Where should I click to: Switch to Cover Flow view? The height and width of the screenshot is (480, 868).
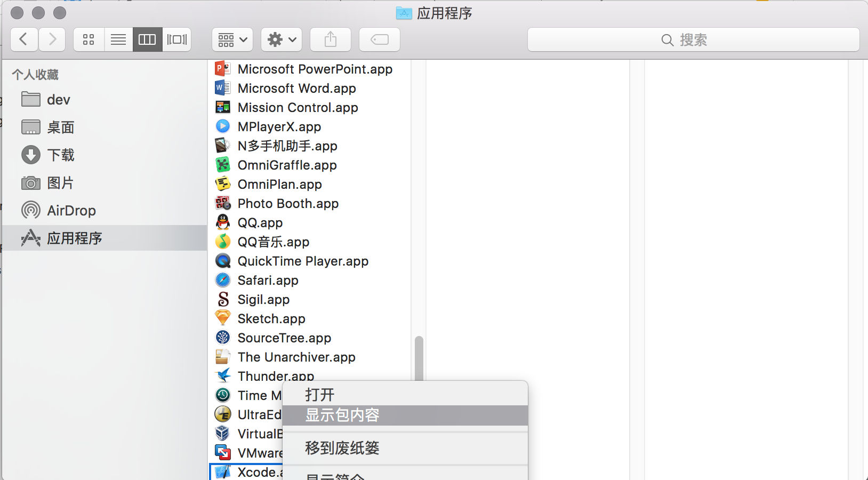[x=177, y=39]
